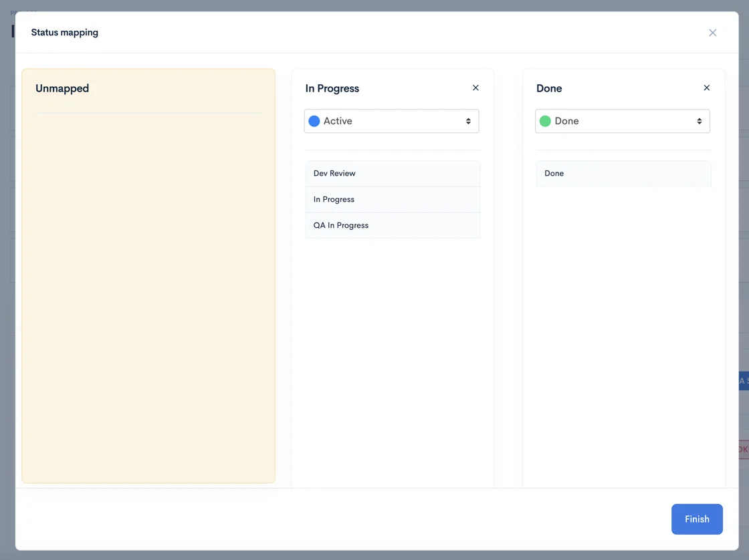
Task: Close the Status mapping dialog
Action: pos(712,33)
